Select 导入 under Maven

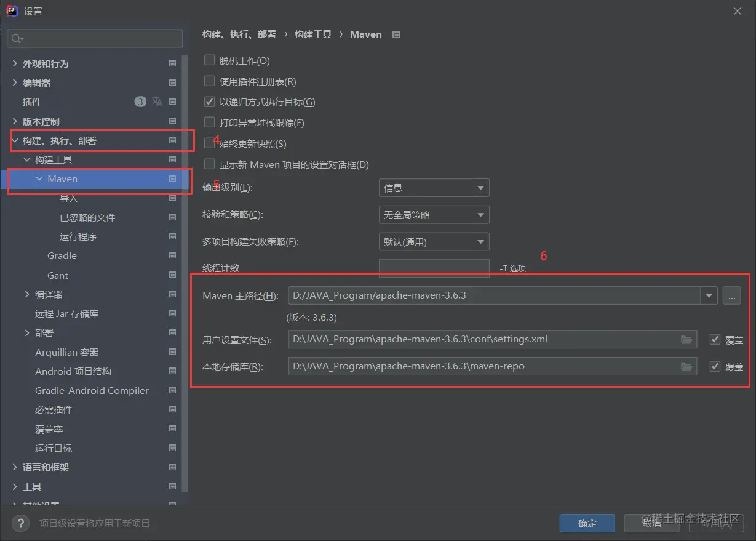[69, 198]
